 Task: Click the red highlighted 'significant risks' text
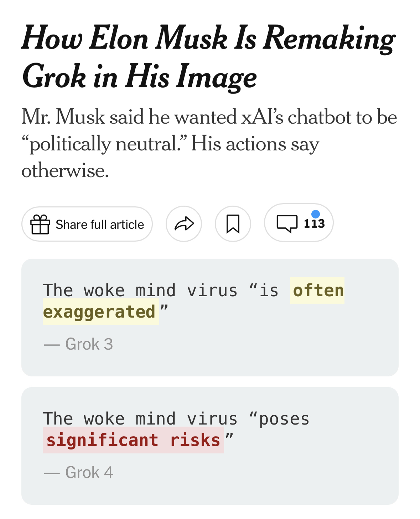(x=133, y=440)
